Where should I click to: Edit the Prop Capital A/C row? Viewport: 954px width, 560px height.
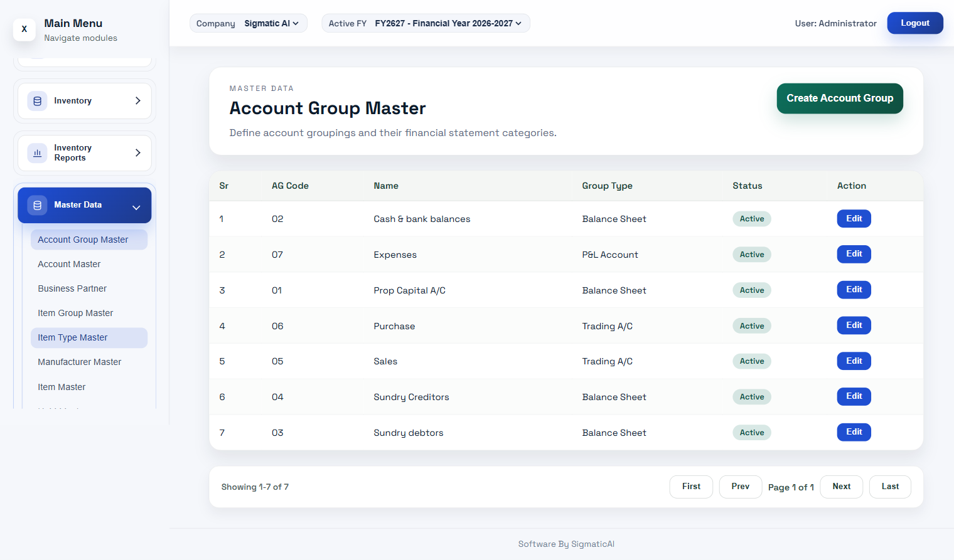pyautogui.click(x=854, y=290)
